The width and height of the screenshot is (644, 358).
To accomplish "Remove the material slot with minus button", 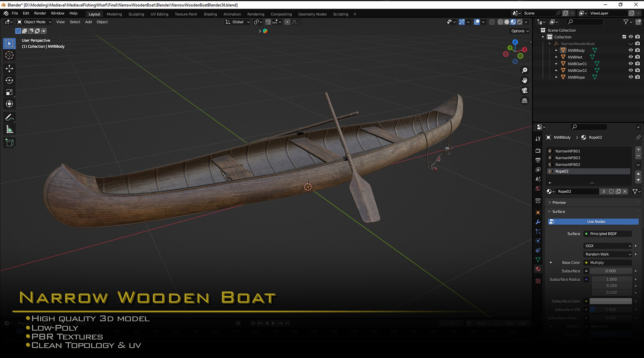I will click(x=638, y=155).
